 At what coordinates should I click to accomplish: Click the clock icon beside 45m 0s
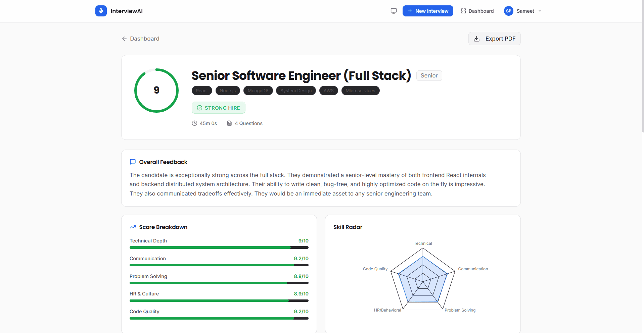[x=194, y=123]
